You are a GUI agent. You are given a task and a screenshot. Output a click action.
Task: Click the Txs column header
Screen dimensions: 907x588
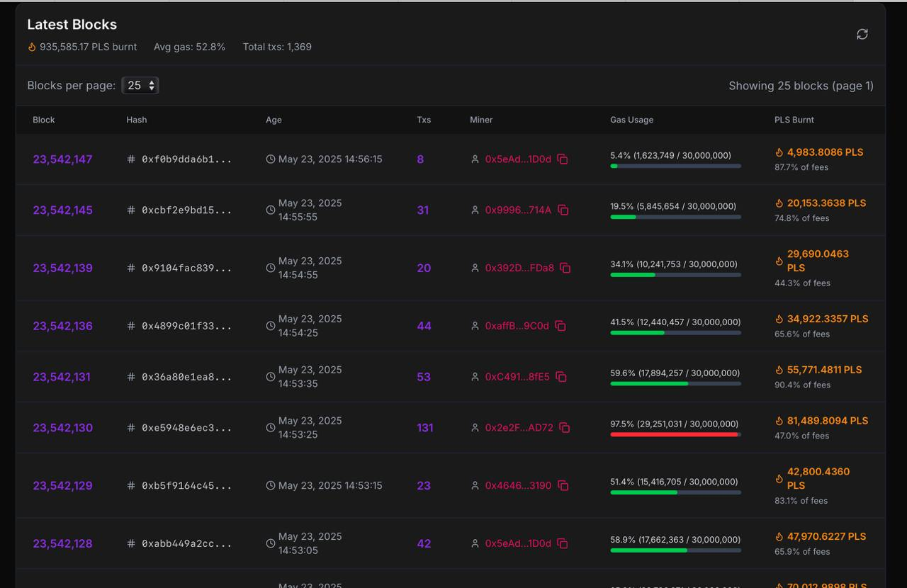pos(424,120)
